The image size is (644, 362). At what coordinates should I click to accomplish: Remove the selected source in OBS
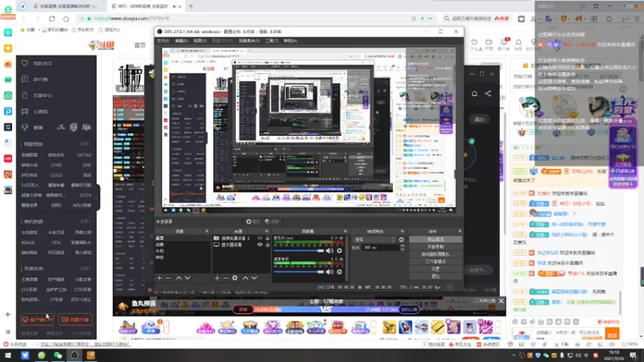226,278
